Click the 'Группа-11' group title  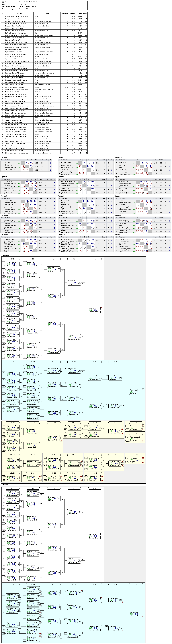[62, 215]
